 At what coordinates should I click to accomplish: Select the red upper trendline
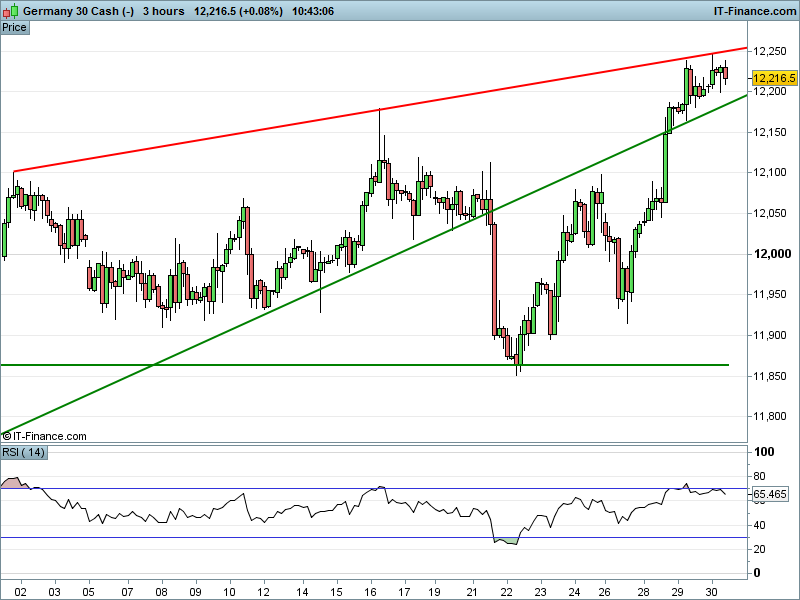(x=380, y=110)
